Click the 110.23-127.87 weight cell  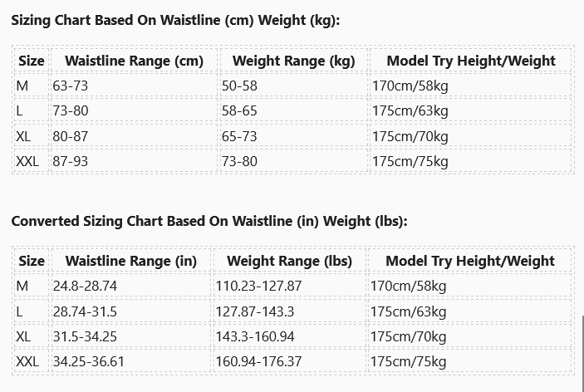click(258, 286)
